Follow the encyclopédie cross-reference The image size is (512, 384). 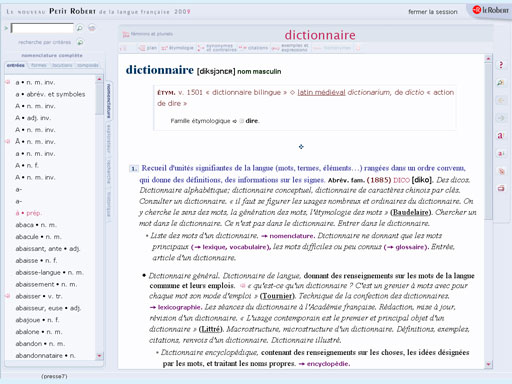point(327,364)
